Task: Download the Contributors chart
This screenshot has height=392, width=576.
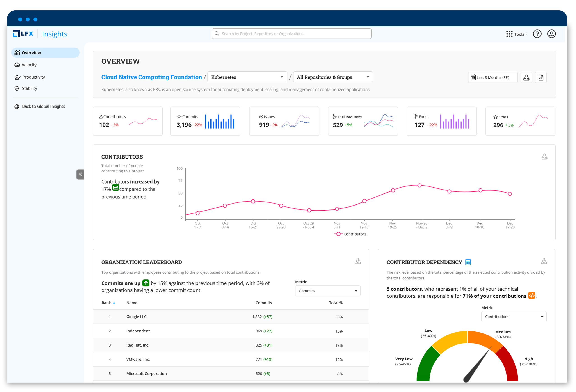Action: click(544, 157)
